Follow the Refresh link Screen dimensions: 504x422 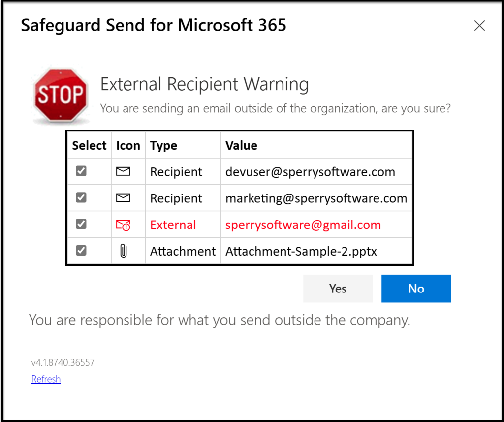point(46,379)
